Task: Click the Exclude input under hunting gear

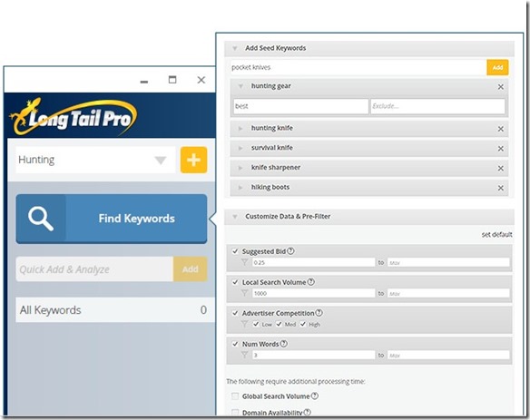Action: pos(437,106)
